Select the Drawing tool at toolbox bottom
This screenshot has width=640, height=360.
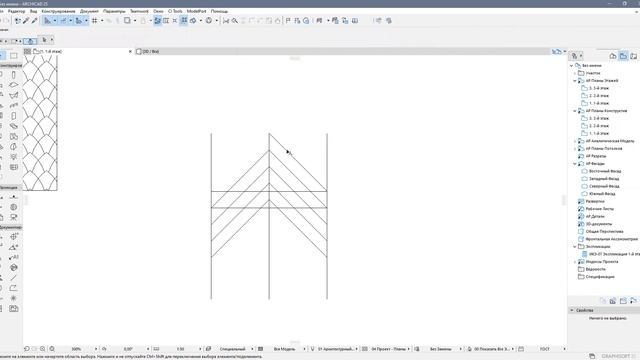click(x=13, y=309)
